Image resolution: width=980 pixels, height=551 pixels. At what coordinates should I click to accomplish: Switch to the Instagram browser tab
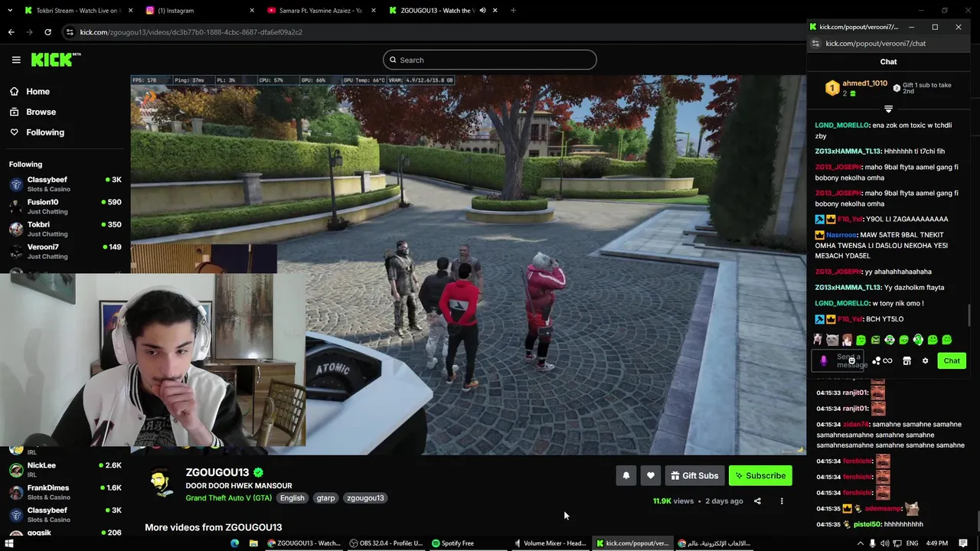tap(199, 10)
